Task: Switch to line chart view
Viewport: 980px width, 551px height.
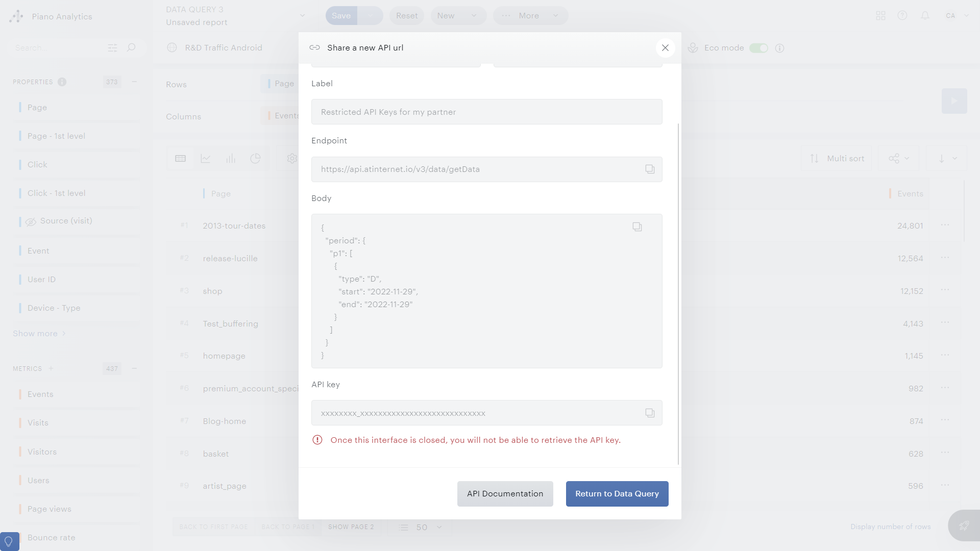Action: coord(206,159)
